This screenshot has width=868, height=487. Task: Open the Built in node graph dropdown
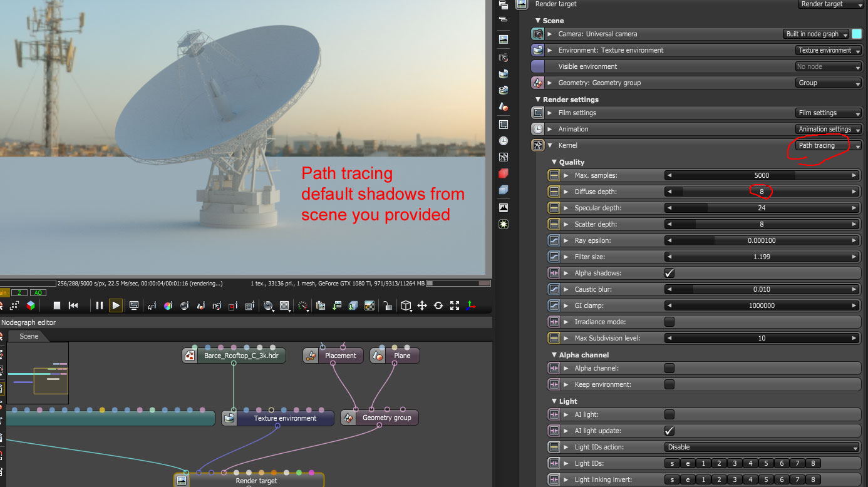tap(816, 34)
